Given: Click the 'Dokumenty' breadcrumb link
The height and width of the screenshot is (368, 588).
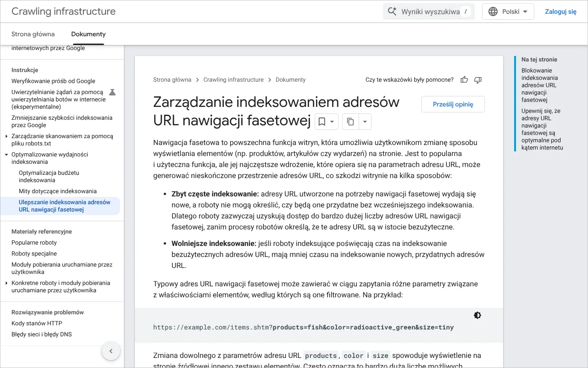Looking at the screenshot, I should click(x=290, y=80).
